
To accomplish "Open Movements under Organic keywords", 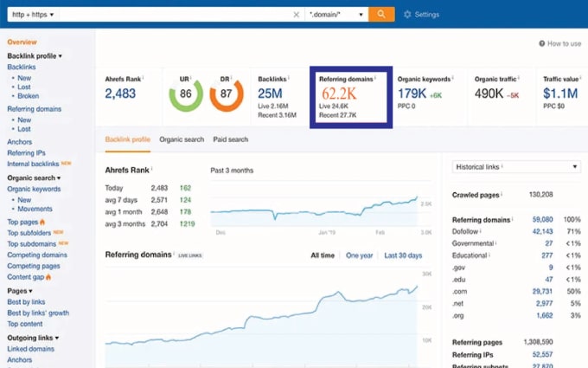I will [x=35, y=209].
